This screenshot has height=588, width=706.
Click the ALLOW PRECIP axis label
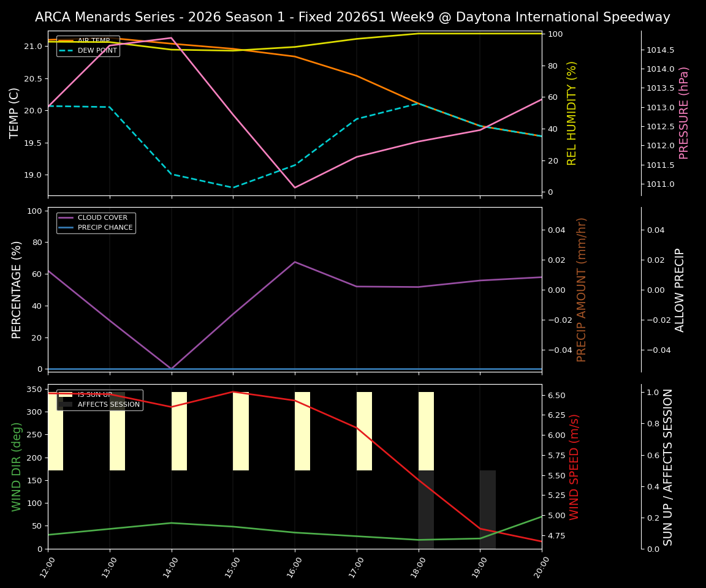(x=680, y=288)
